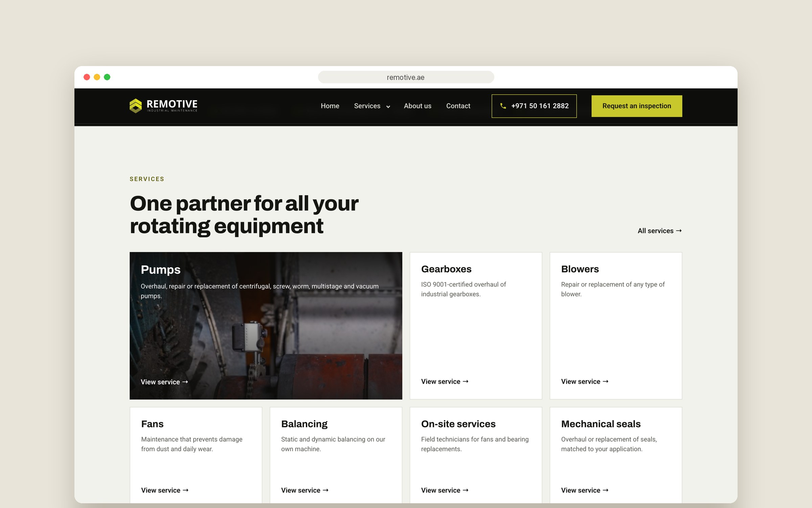Click the Fans card heading
This screenshot has width=812, height=508.
(x=152, y=424)
